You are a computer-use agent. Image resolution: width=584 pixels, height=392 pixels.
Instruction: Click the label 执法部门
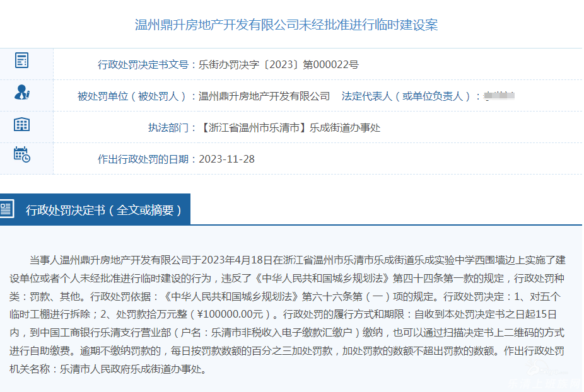pyautogui.click(x=168, y=128)
